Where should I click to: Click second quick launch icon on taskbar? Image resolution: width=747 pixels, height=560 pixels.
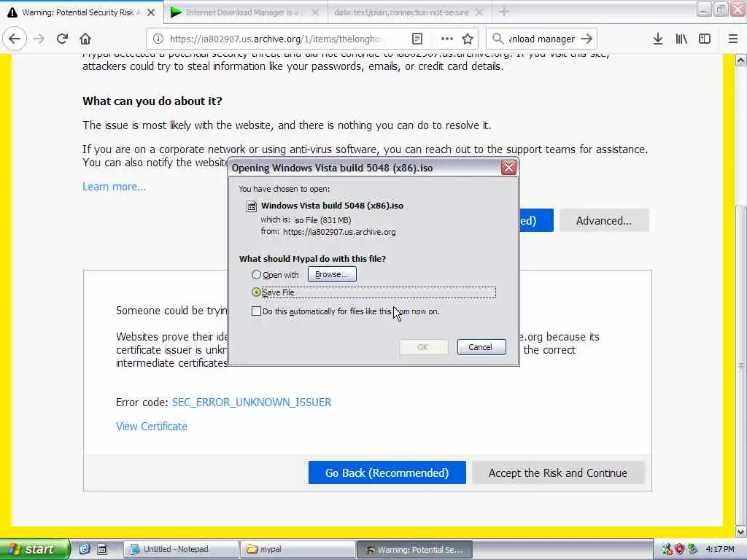[102, 549]
